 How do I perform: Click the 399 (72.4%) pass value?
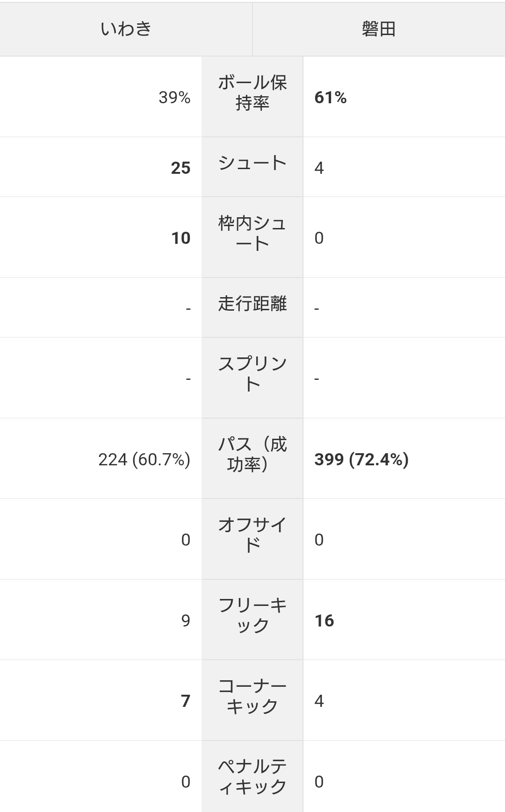[361, 460]
